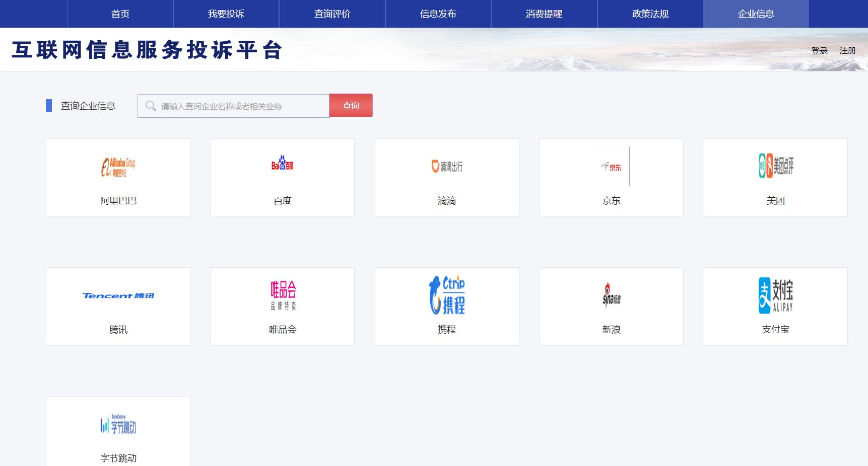Click the red 查询 search button
The height and width of the screenshot is (466, 868).
[x=351, y=106]
